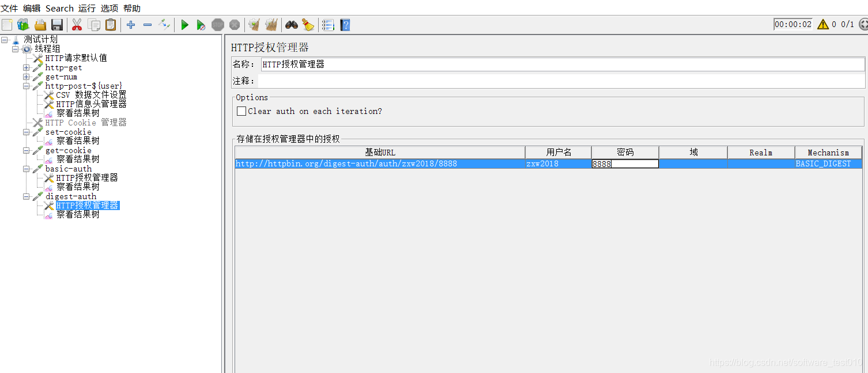Image resolution: width=868 pixels, height=373 pixels.
Task: Collapse the digest-auth tree node
Action: (x=27, y=196)
